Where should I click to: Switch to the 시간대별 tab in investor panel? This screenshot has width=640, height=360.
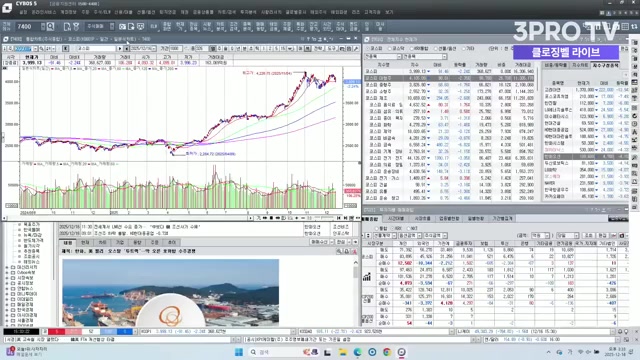tap(396, 219)
